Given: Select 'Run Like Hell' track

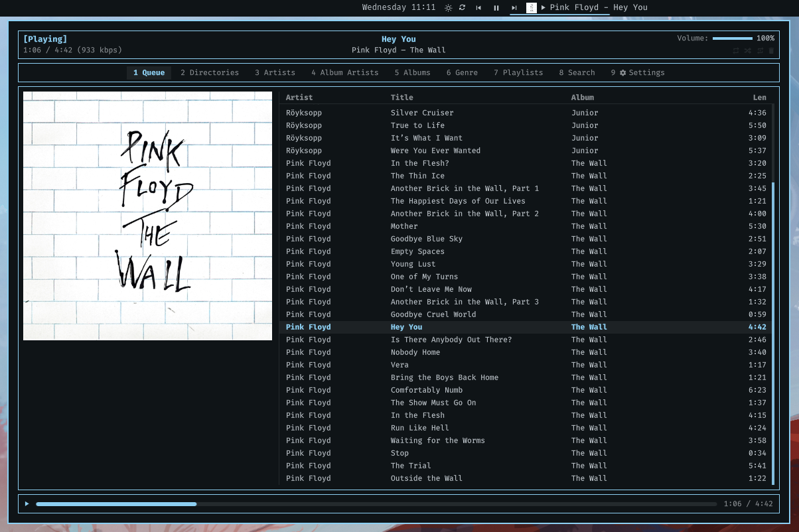Looking at the screenshot, I should pos(526,428).
